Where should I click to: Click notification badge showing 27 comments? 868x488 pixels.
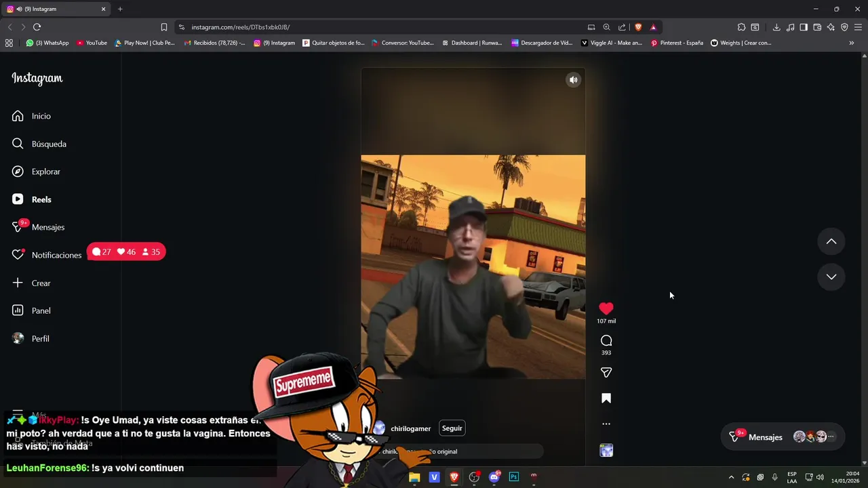click(x=102, y=252)
